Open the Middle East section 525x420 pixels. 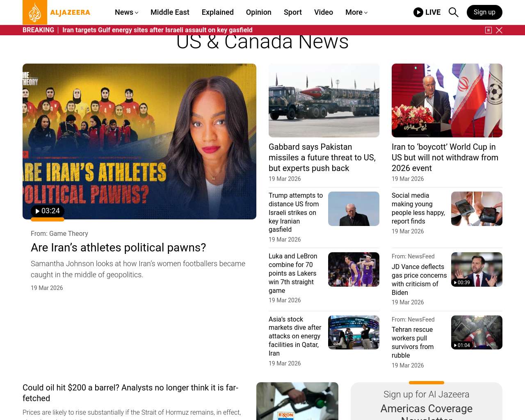(170, 12)
